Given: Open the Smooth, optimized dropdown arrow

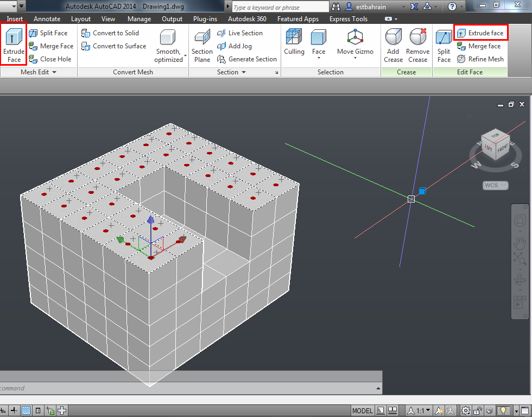Looking at the screenshot, I should tap(185, 55).
